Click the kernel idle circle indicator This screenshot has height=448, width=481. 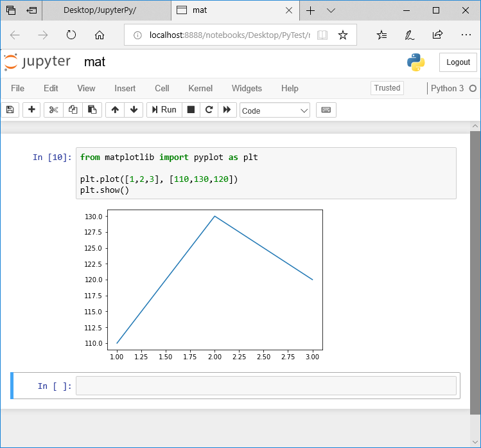[473, 89]
